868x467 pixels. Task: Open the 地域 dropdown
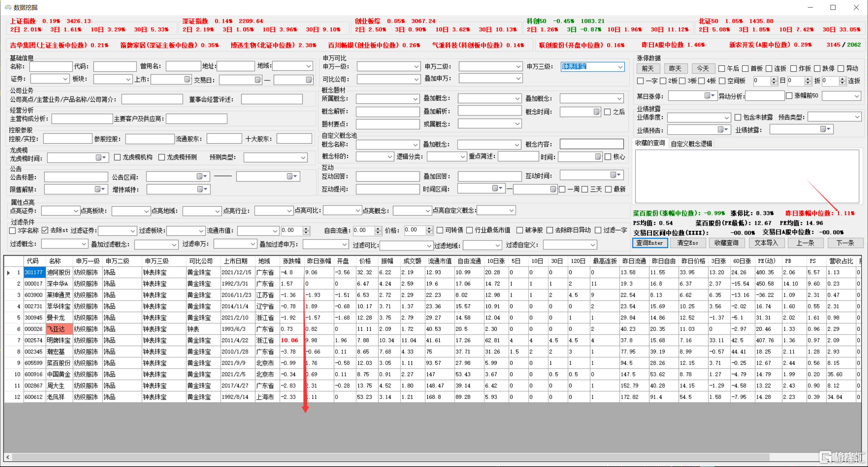point(308,66)
